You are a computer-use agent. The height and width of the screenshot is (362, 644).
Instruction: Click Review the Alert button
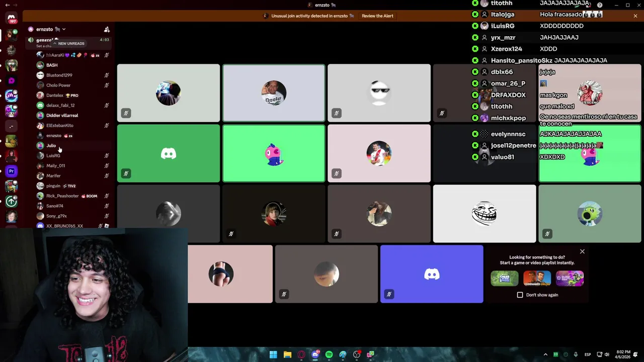(x=377, y=16)
